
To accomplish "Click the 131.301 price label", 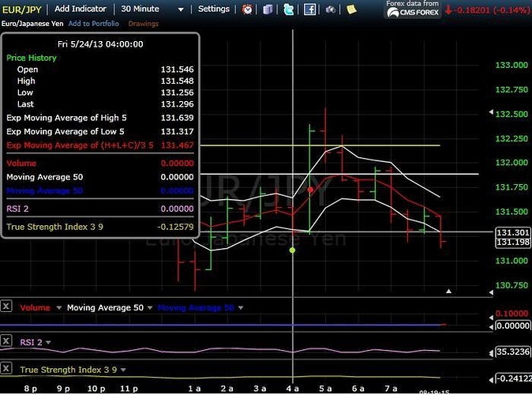I will pyautogui.click(x=512, y=232).
